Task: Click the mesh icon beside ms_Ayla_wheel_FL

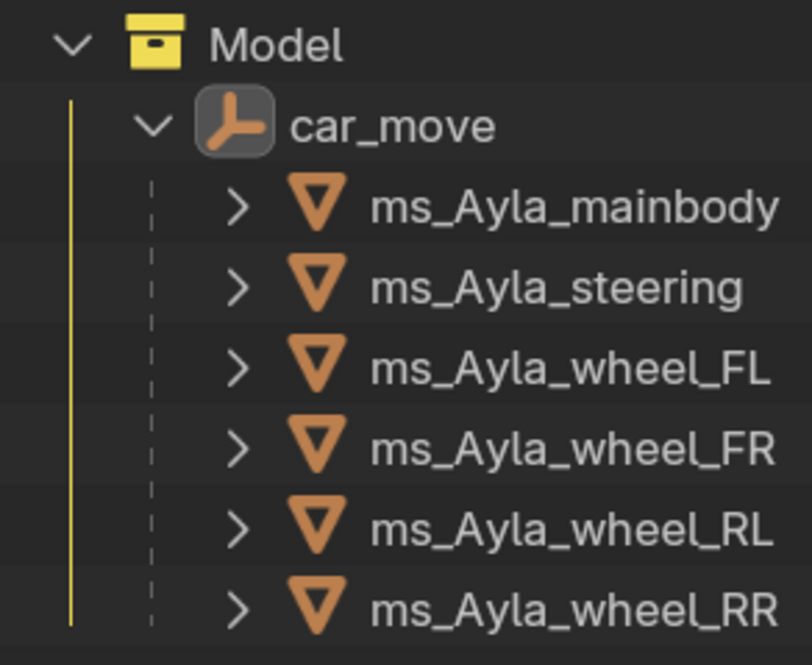Action: coord(316,363)
